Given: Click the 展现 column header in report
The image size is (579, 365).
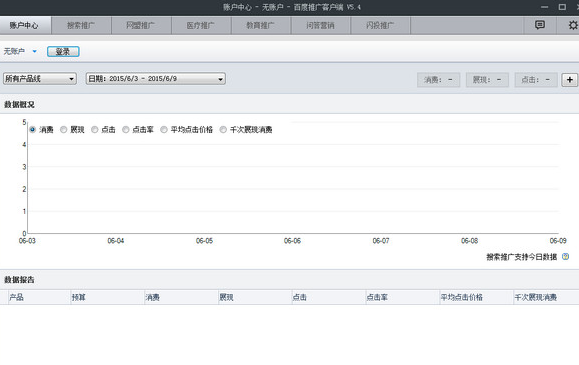Looking at the screenshot, I should point(255,297).
